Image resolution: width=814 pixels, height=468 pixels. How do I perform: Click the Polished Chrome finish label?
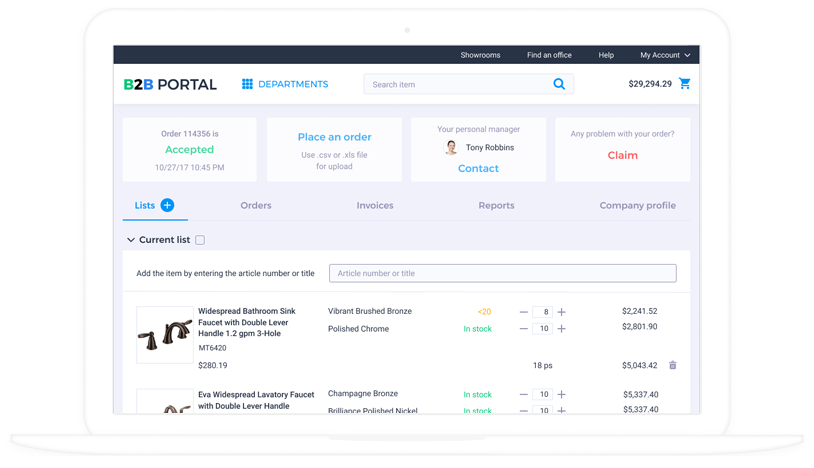pyautogui.click(x=358, y=329)
